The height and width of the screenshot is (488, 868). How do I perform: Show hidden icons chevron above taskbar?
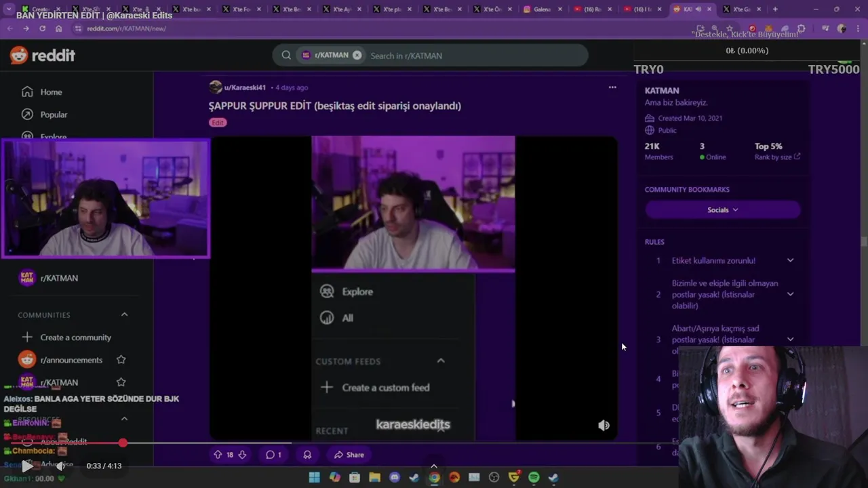[434, 466]
